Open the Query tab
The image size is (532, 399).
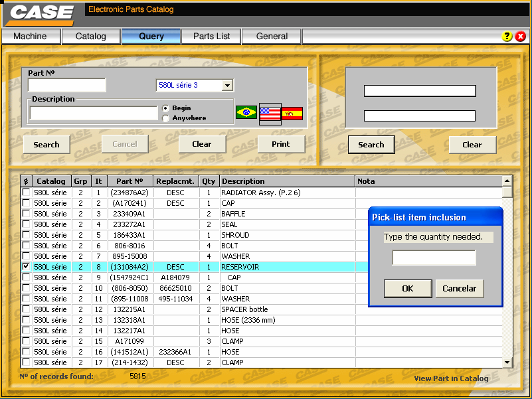(151, 37)
